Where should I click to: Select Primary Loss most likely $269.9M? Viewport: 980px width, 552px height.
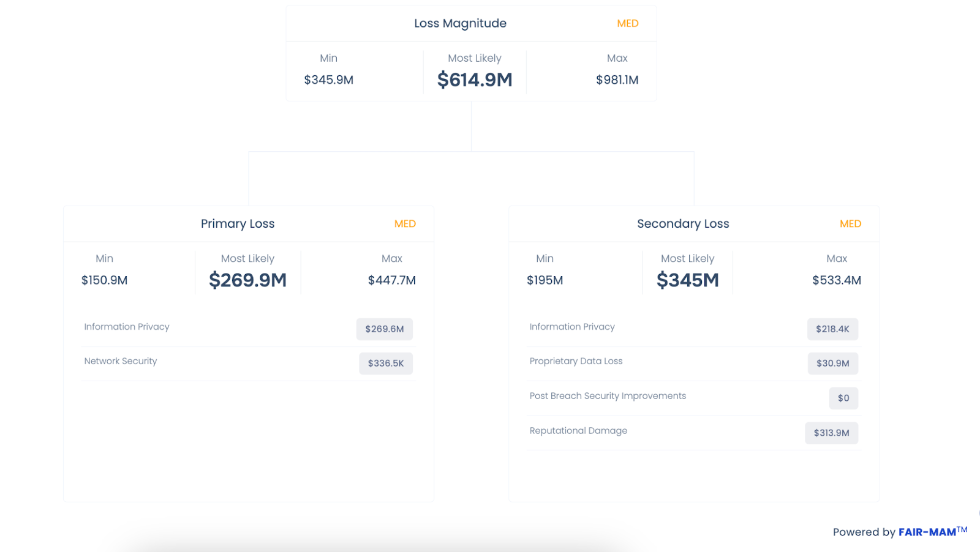coord(248,280)
